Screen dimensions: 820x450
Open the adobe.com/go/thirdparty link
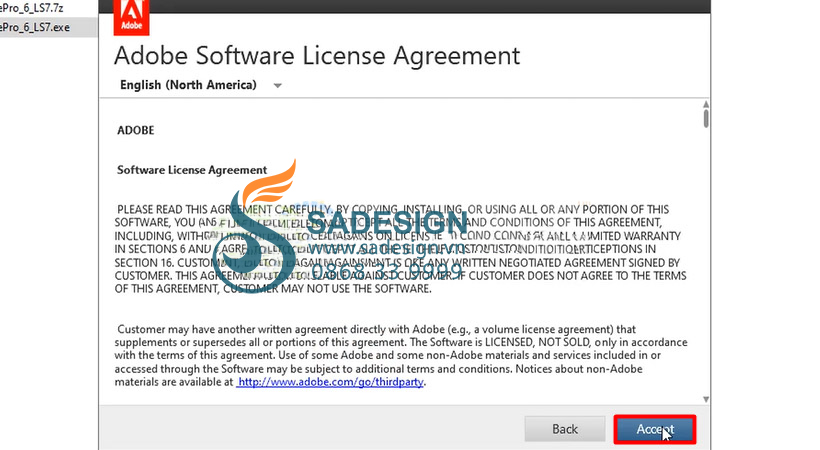point(330,382)
